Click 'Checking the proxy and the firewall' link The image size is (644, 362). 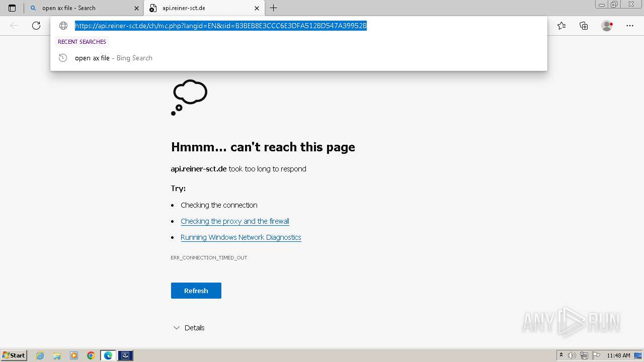235,221
